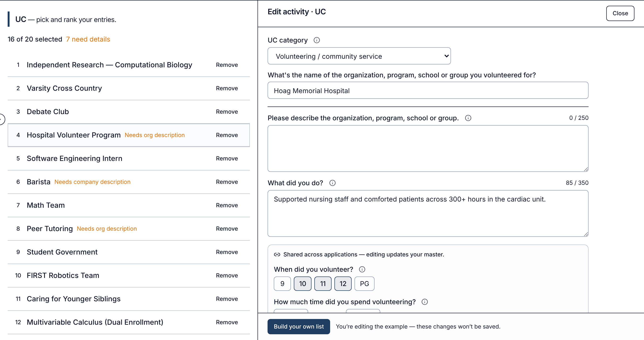Click Needs company description label
Viewport: 644px width, 340px height.
[92, 182]
